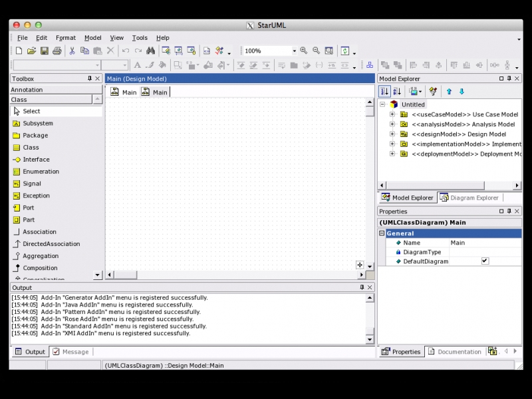Open a file with the folder icon

[x=31, y=51]
